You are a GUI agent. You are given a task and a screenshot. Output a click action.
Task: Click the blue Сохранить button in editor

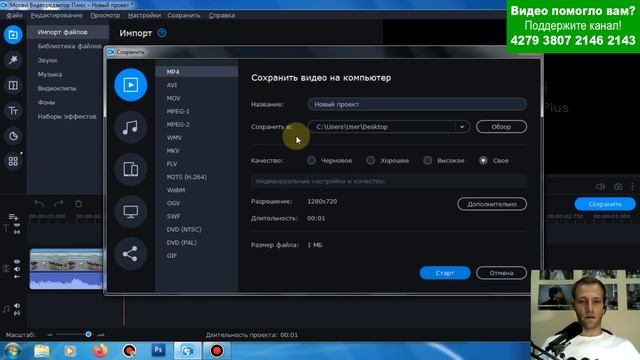pos(605,204)
